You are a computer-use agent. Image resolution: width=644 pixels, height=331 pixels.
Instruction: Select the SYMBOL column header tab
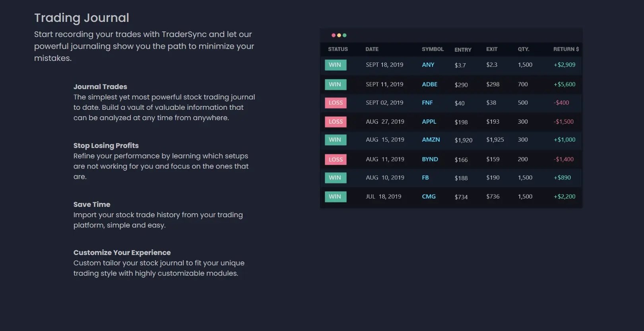pyautogui.click(x=433, y=49)
